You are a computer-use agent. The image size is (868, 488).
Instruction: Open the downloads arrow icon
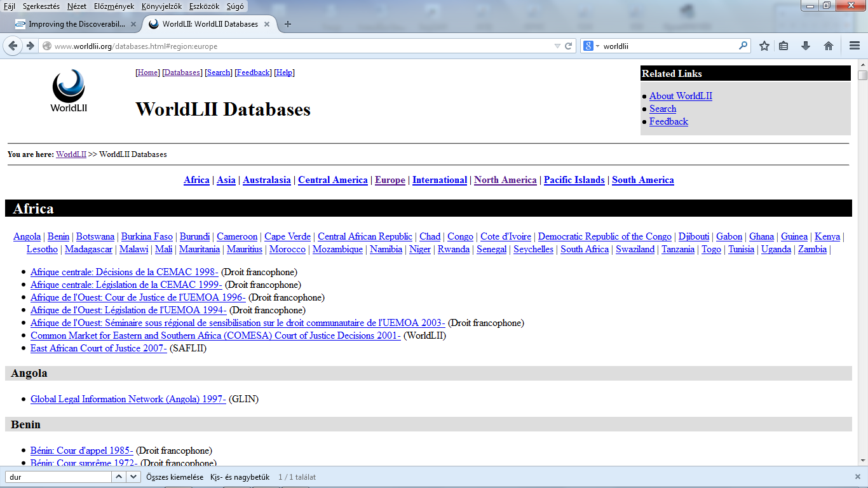[806, 46]
